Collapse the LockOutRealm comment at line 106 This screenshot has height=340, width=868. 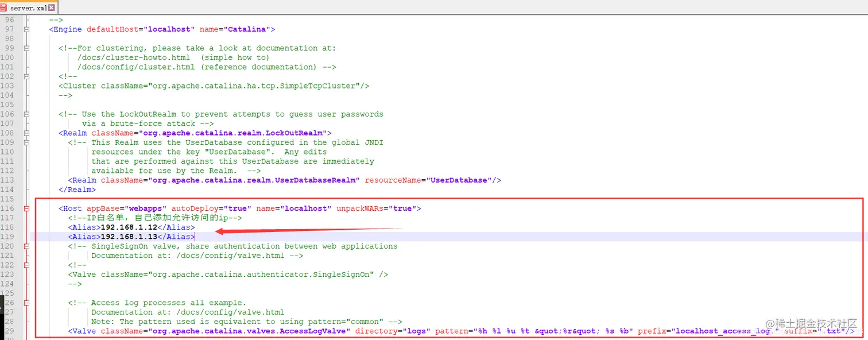pyautogui.click(x=26, y=114)
